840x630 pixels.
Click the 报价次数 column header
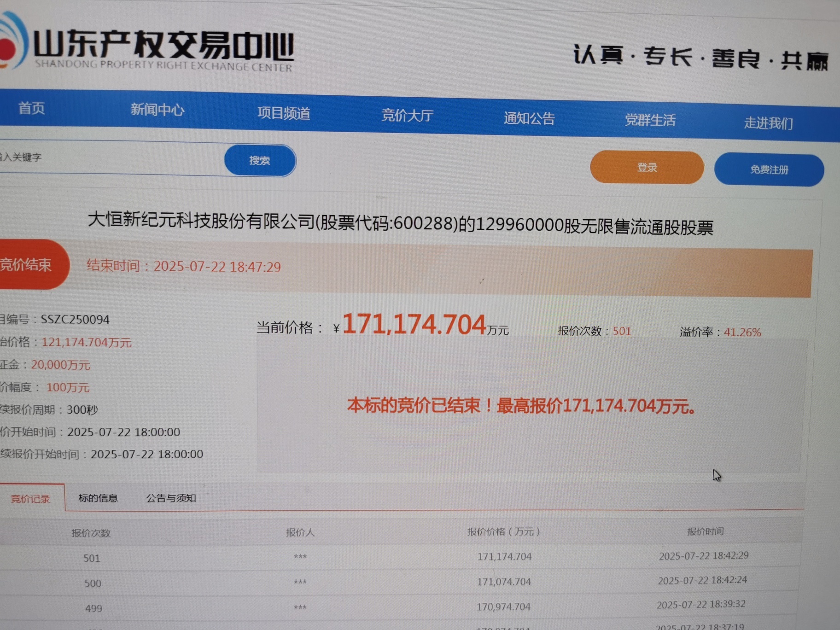pyautogui.click(x=91, y=533)
